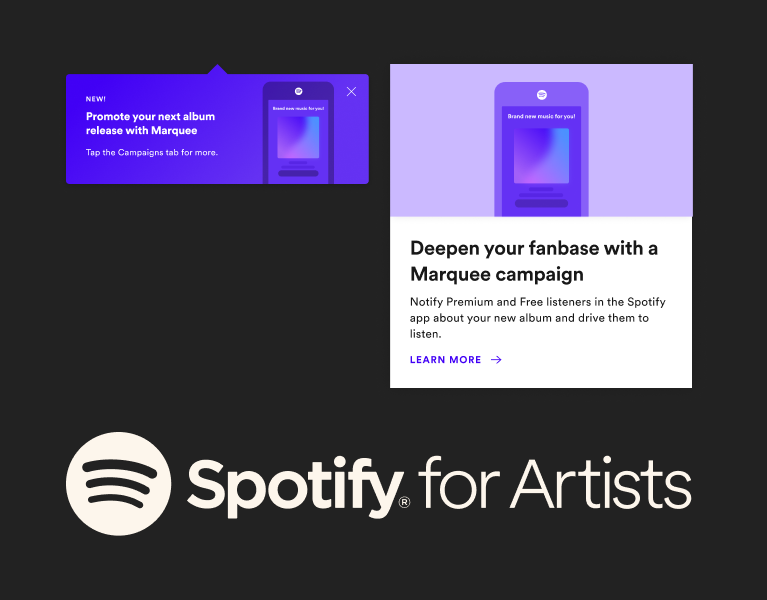767x600 pixels.
Task: Click the 'Notify Premium and Free listeners' paragraph
Action: (x=538, y=318)
